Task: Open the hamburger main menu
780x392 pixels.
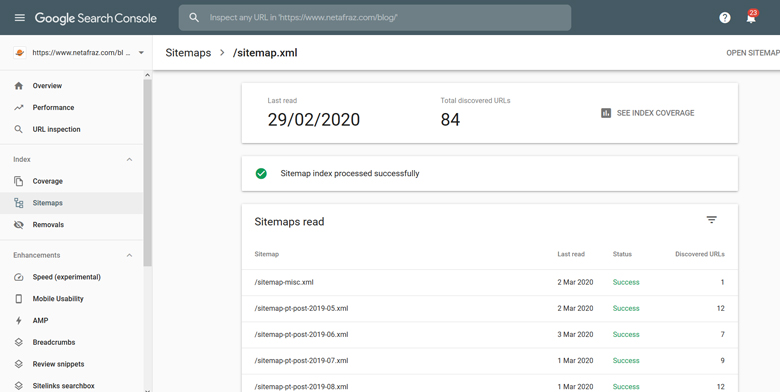Action: (19, 18)
